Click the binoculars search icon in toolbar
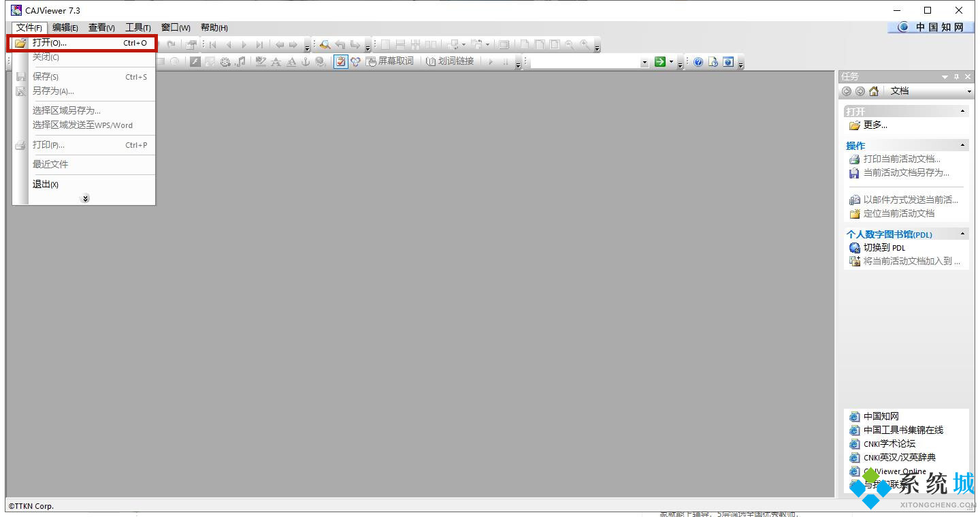This screenshot has height=517, width=980. click(325, 45)
